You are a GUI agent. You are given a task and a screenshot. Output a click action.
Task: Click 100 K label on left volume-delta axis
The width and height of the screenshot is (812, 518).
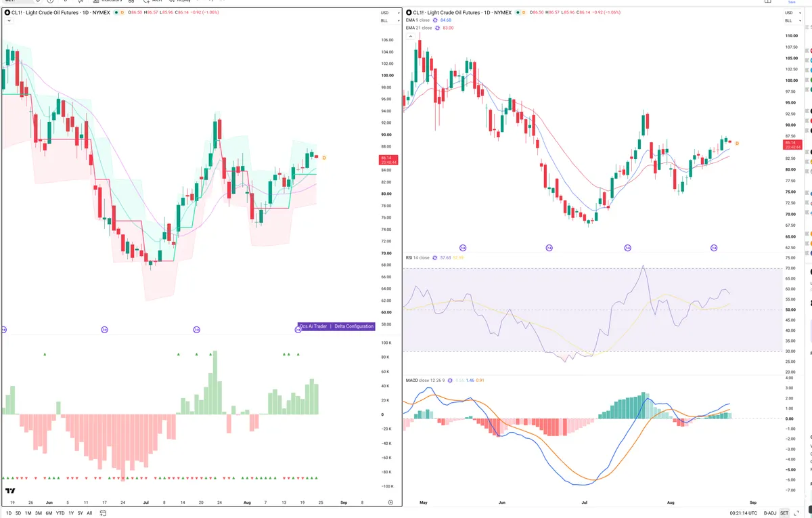tap(387, 343)
